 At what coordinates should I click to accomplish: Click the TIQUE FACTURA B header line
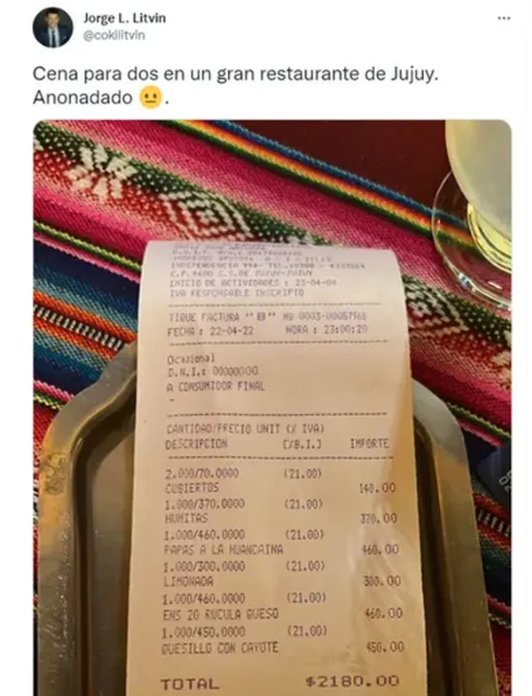tap(267, 317)
